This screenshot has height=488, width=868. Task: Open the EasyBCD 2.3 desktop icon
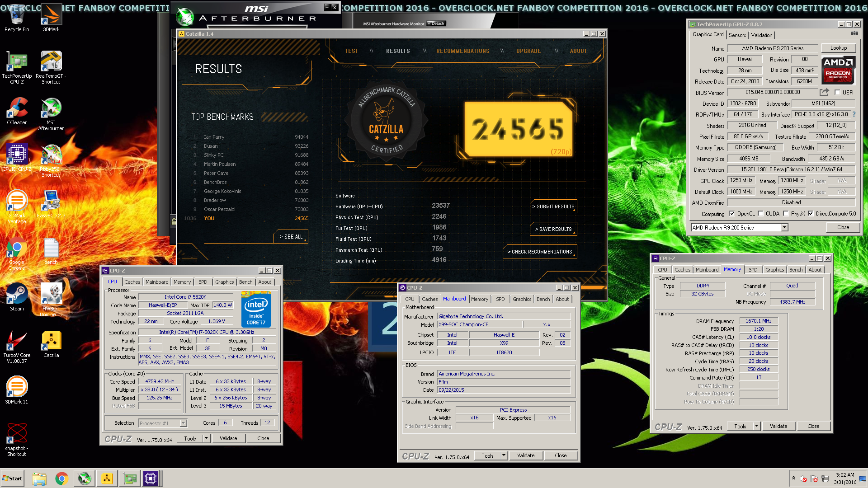coord(51,204)
